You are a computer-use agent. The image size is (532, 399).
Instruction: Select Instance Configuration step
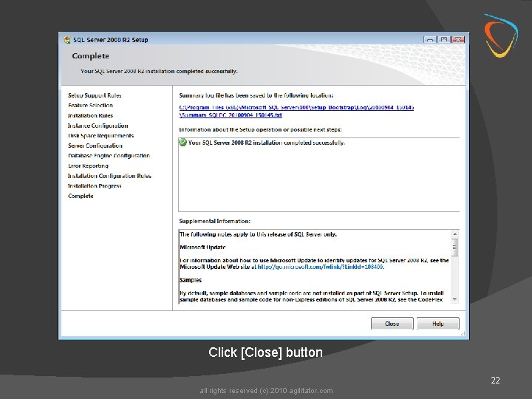point(98,126)
